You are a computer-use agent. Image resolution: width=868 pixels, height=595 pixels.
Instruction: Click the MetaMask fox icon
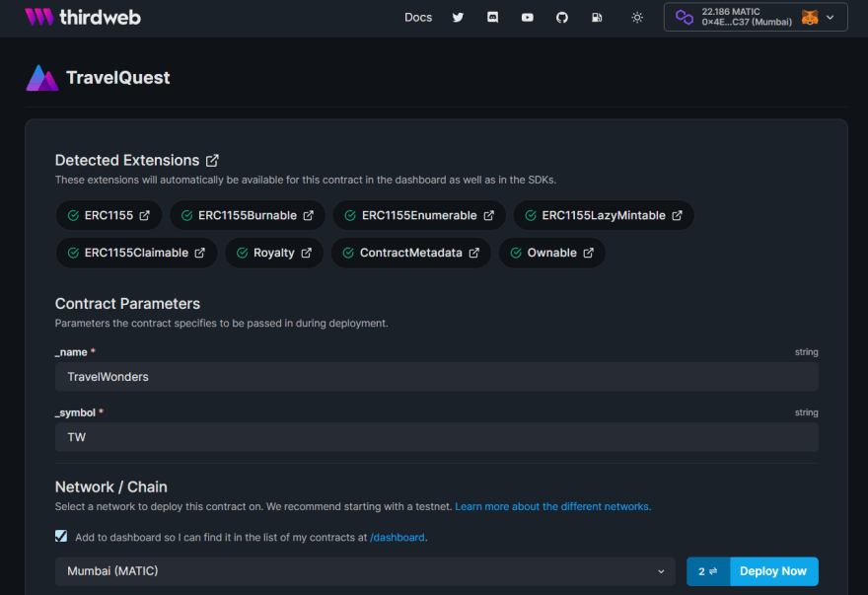pyautogui.click(x=812, y=17)
